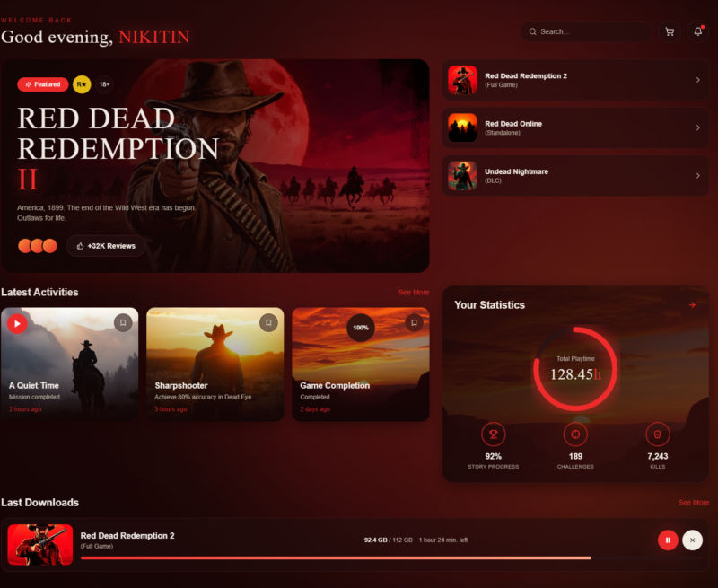The width and height of the screenshot is (718, 588).
Task: Click the Red Dead Online thumbnail
Action: tap(462, 127)
